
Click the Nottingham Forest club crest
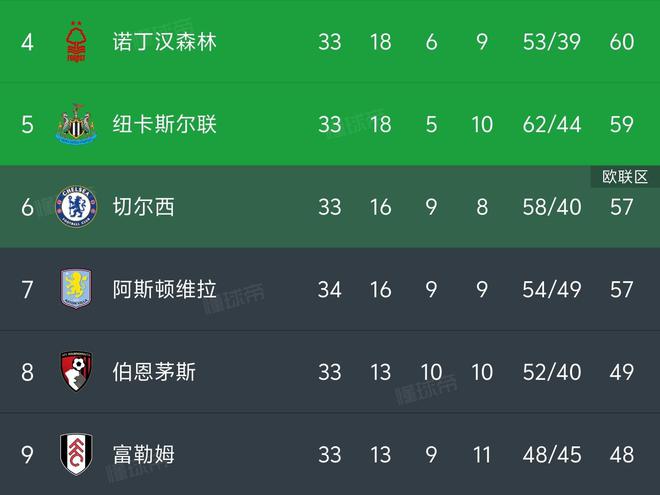pyautogui.click(x=76, y=42)
